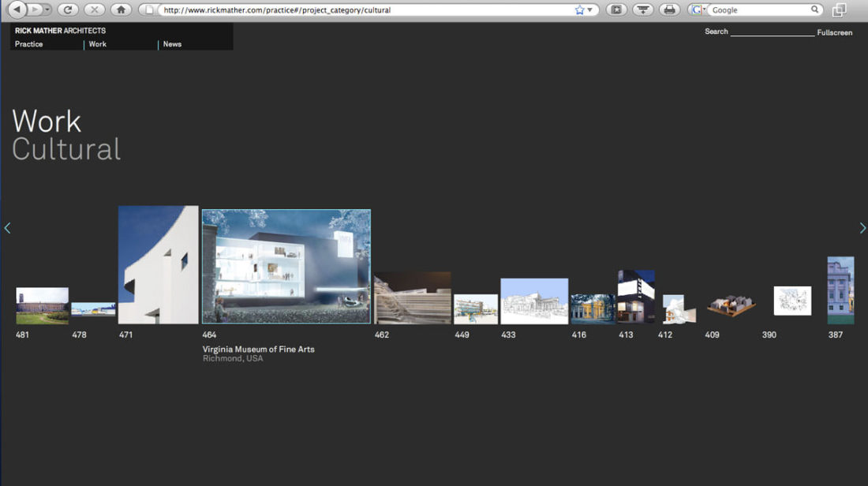Go to the home page icon
Viewport: 868px width, 486px height.
pos(121,9)
